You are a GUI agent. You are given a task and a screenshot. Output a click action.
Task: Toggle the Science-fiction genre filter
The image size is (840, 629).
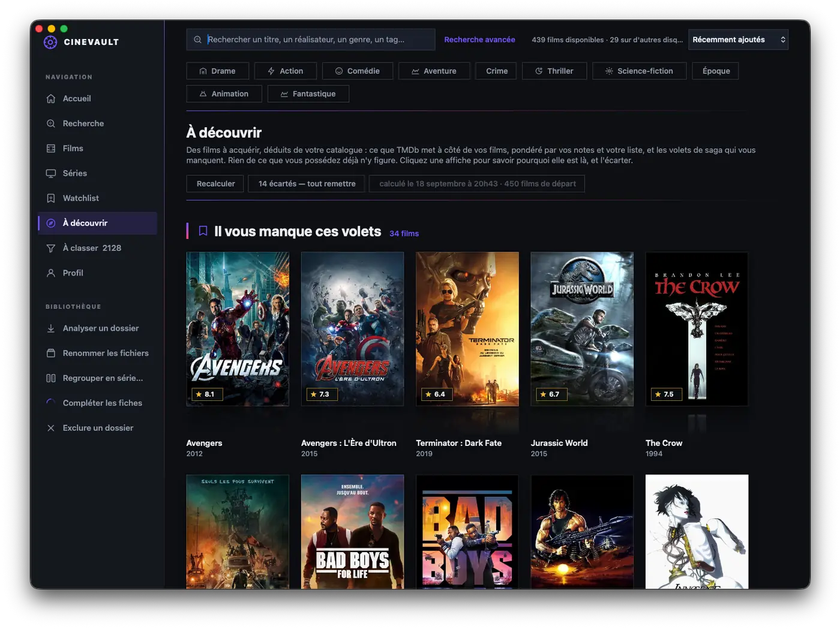click(x=639, y=71)
